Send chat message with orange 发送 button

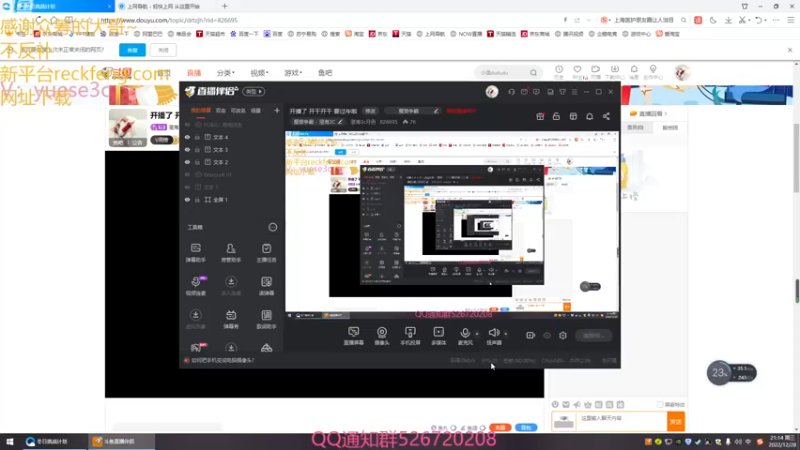676,421
